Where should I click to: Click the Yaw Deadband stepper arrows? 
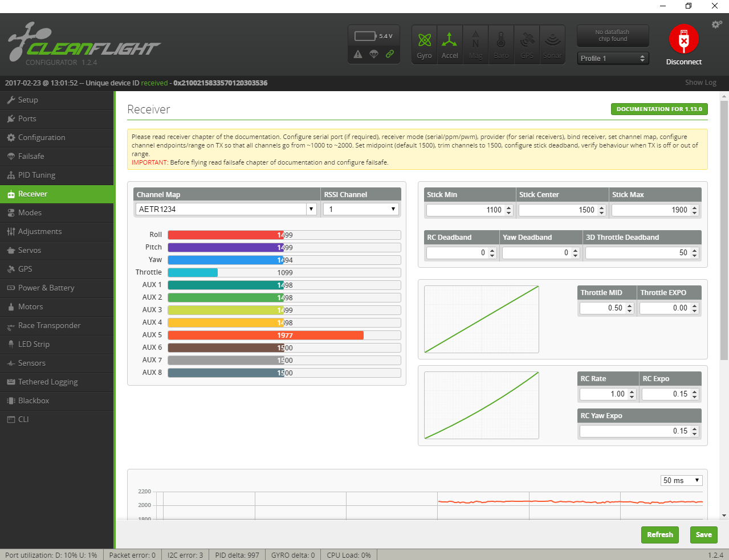click(x=575, y=253)
